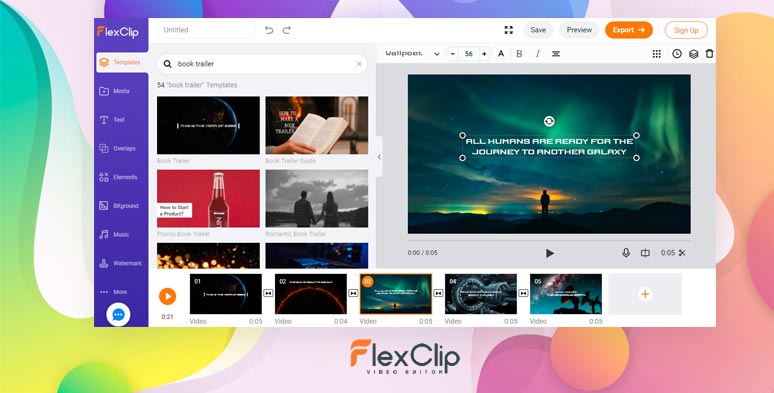Open the chat support bubble

118,314
